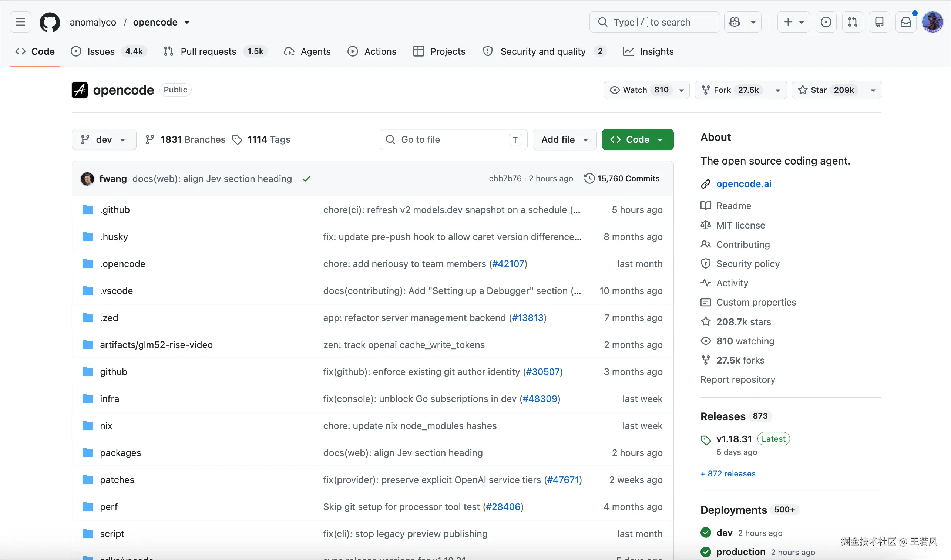Open the repositories icon in header
951x560 pixels.
879,22
